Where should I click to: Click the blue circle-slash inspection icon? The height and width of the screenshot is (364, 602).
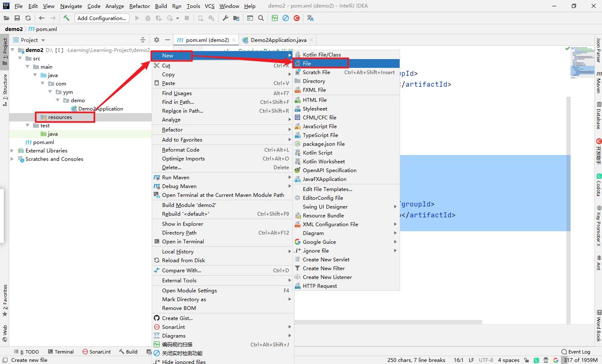click(286, 18)
